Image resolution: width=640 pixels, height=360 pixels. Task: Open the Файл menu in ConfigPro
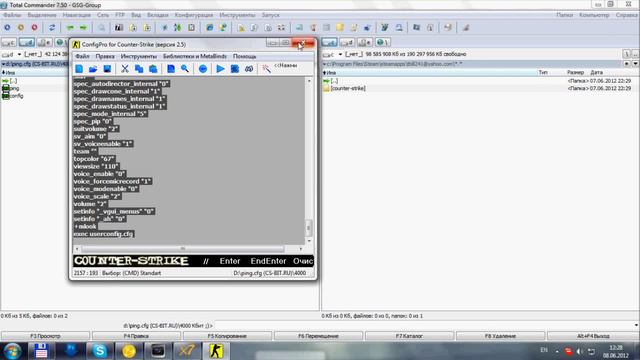point(82,56)
